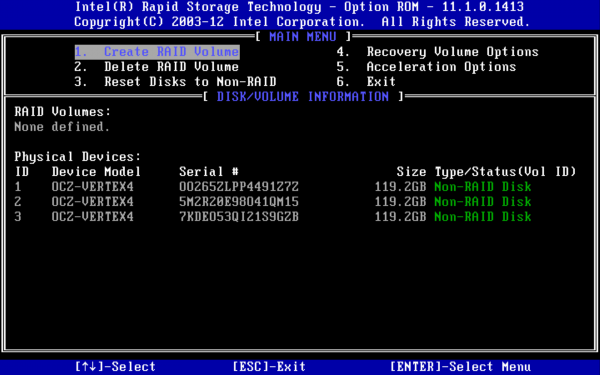600x375 pixels.
Task: Click the ENTER-Select Menu footer hint
Action: click(460, 367)
